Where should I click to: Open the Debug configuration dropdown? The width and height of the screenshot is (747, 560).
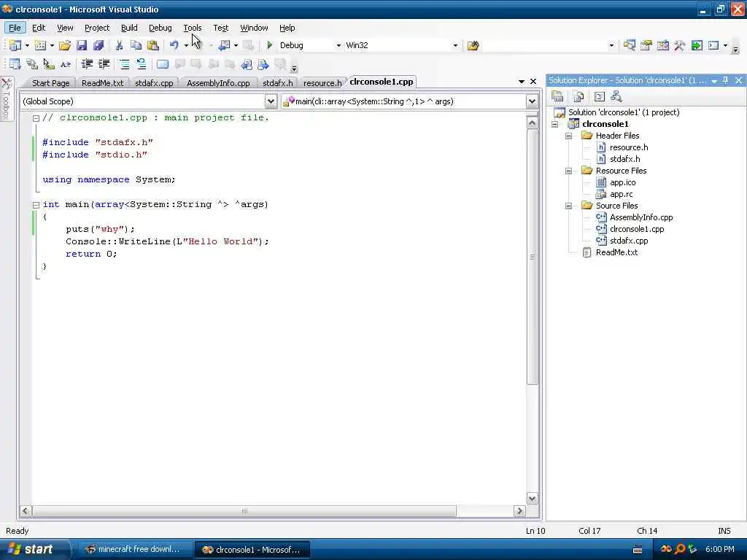[x=338, y=45]
